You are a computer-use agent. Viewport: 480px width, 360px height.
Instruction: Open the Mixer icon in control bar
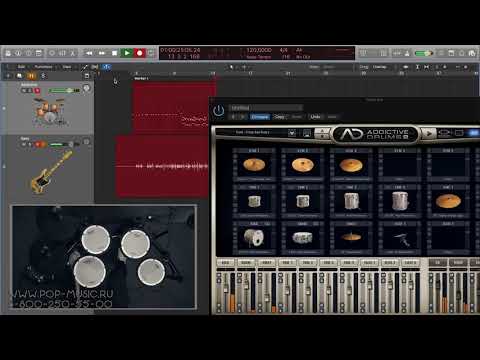(x=62, y=53)
